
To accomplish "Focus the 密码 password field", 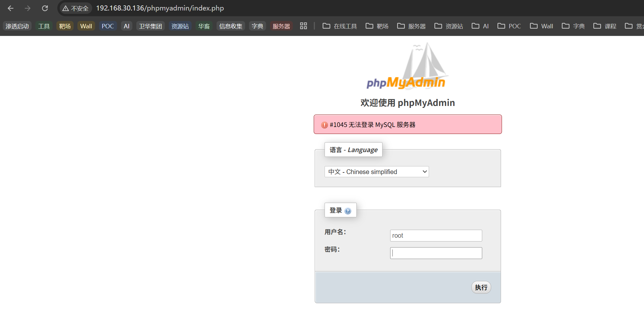I will click(436, 253).
